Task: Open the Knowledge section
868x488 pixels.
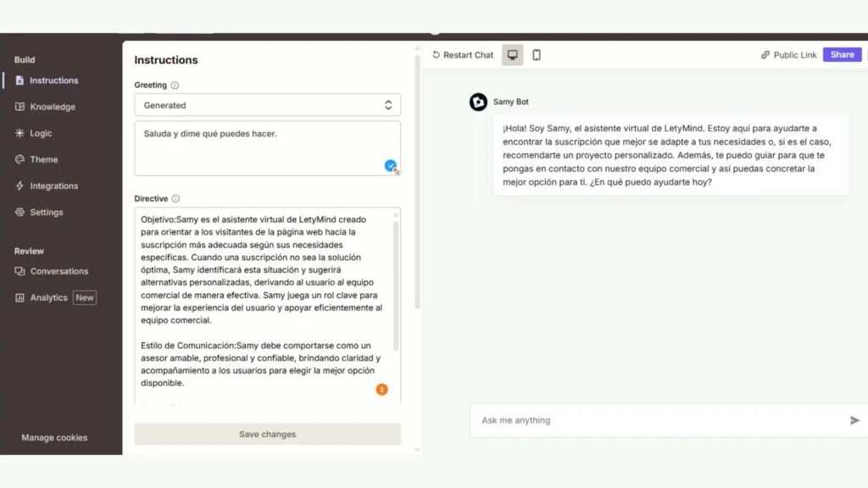Action: coord(52,107)
